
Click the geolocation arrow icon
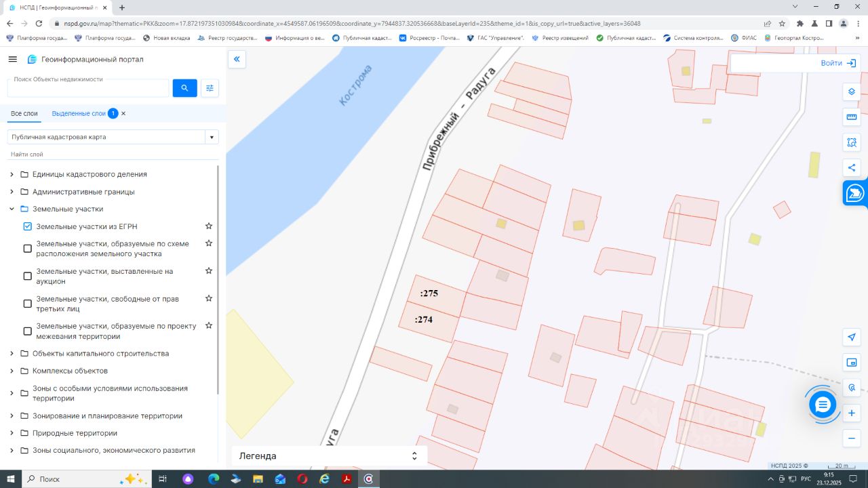[x=852, y=337]
